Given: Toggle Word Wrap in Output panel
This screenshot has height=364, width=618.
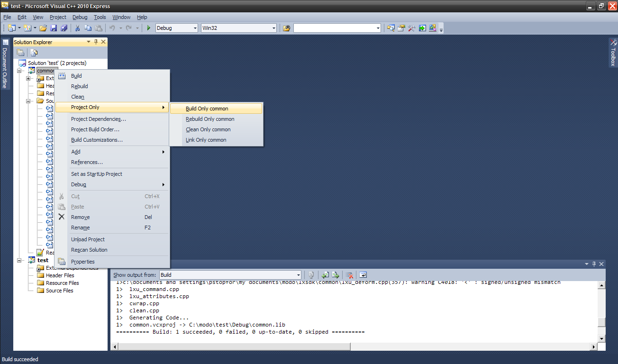Looking at the screenshot, I should point(363,275).
